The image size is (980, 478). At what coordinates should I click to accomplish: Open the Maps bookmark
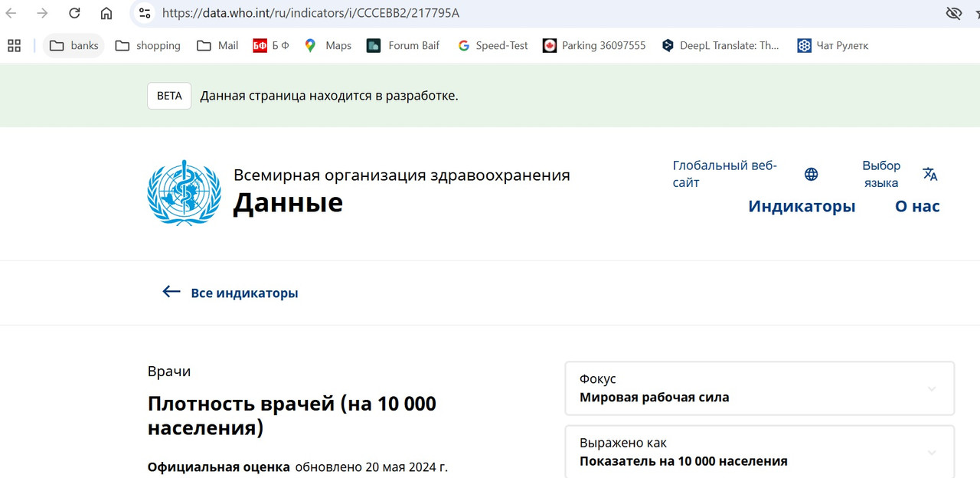[x=328, y=46]
